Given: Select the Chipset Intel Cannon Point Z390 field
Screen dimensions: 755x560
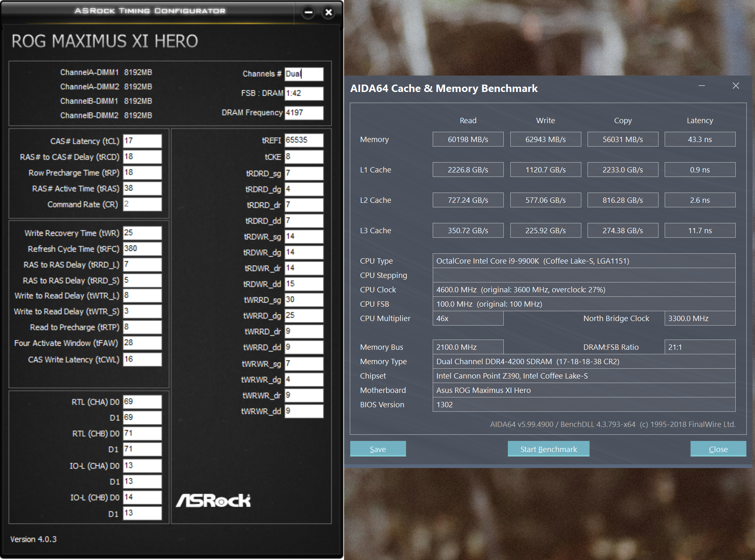Looking at the screenshot, I should tap(584, 376).
